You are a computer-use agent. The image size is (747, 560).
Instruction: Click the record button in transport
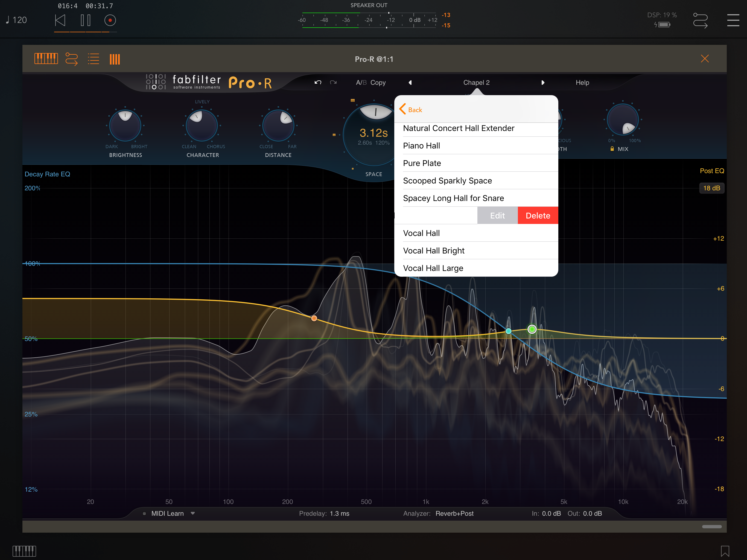(x=110, y=20)
